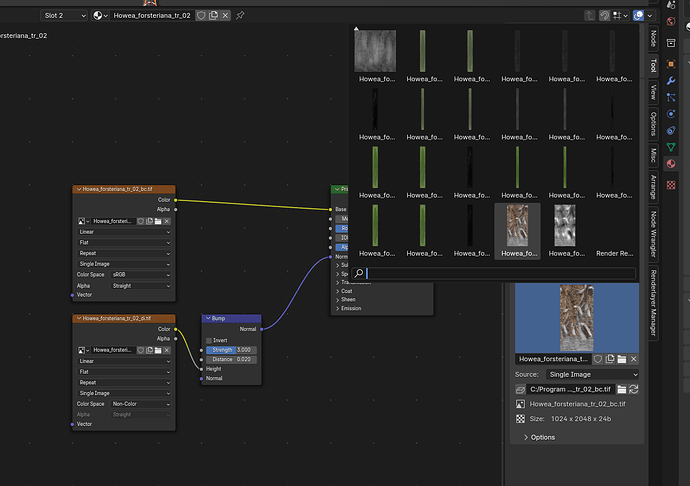Open Texture properties checkerboard tab
Image resolution: width=690 pixels, height=486 pixels.
tap(671, 185)
